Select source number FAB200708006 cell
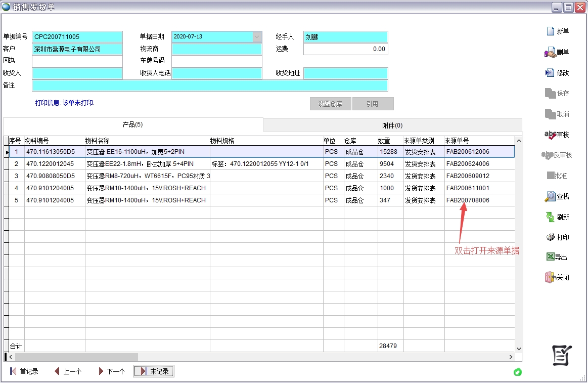Screen dimensions: 588x383 click(468, 200)
